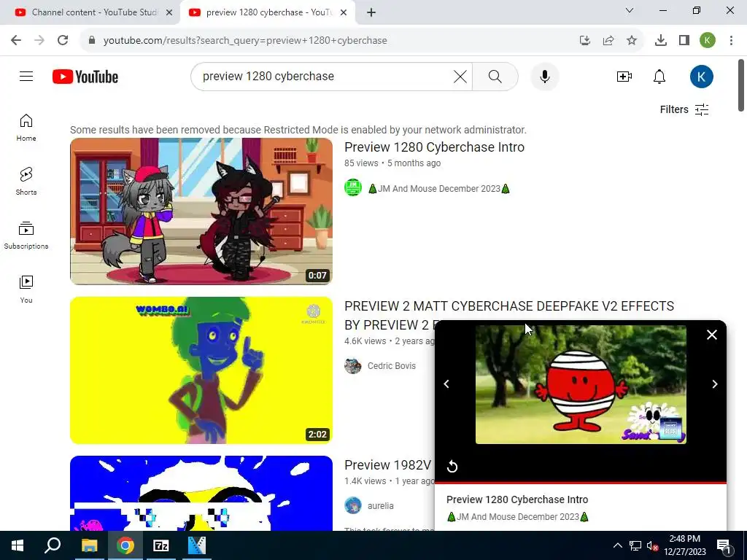Close the preview 1280 cyberchase tab
Viewport: 747px width, 560px height.
tap(344, 12)
